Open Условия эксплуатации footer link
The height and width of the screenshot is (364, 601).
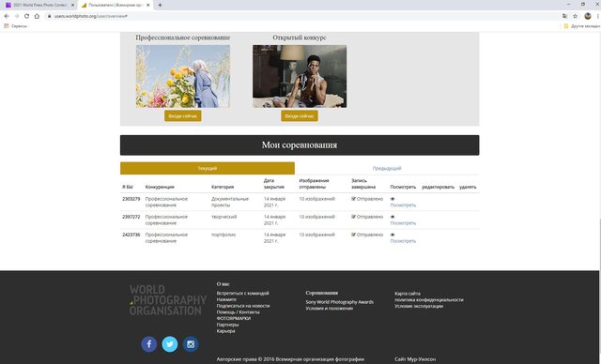click(x=419, y=306)
